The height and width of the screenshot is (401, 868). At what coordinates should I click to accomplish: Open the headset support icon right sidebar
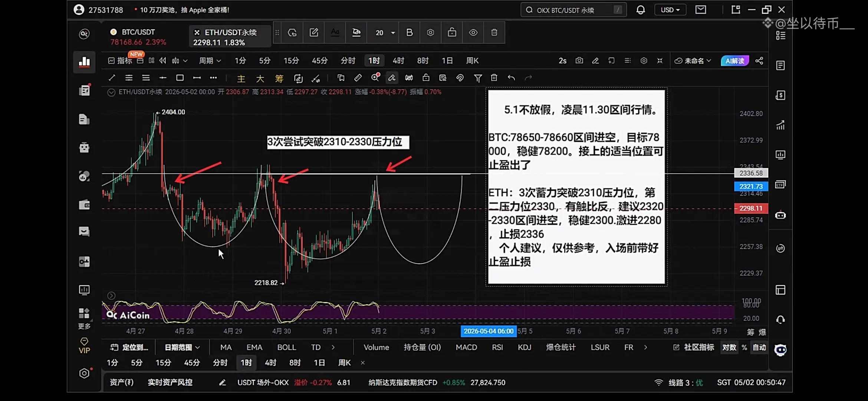click(x=780, y=320)
